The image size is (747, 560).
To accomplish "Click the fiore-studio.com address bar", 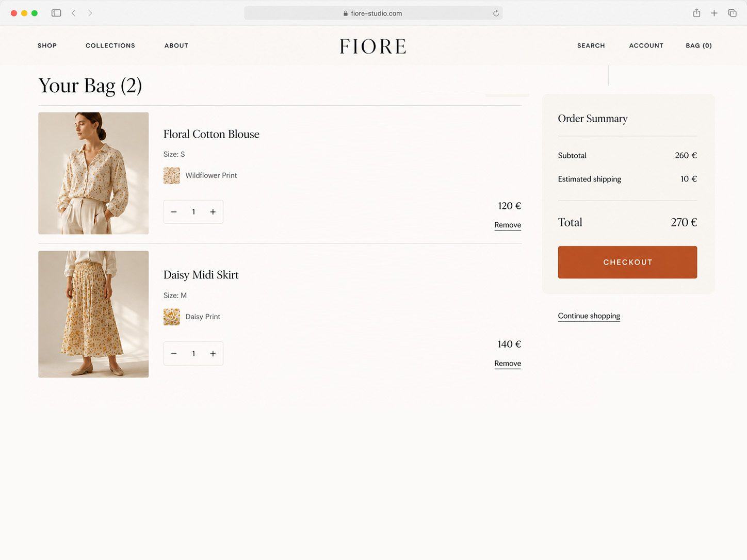I will (x=373, y=13).
